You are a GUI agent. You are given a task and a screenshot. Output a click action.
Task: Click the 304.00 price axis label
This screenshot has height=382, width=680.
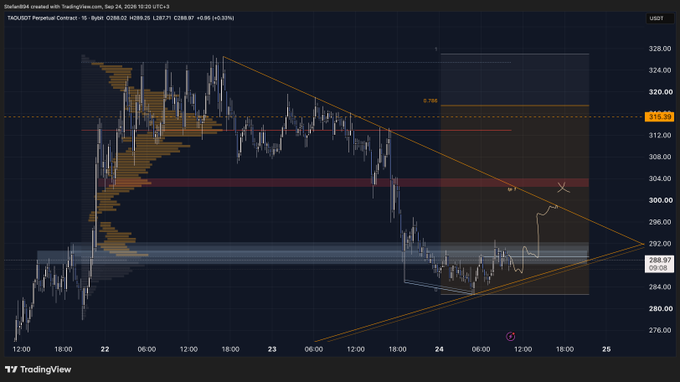click(660, 179)
